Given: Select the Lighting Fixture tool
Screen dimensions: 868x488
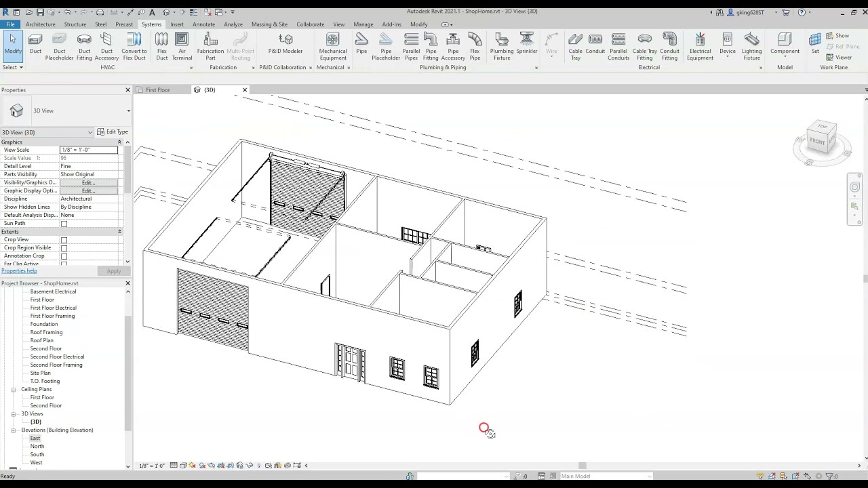Looking at the screenshot, I should 751,46.
